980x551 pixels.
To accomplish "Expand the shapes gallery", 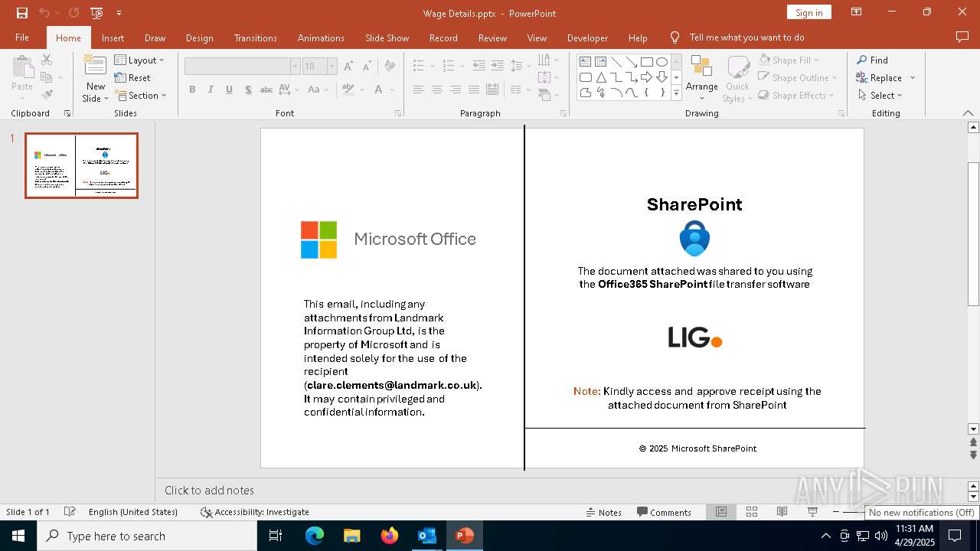I will pyautogui.click(x=676, y=93).
